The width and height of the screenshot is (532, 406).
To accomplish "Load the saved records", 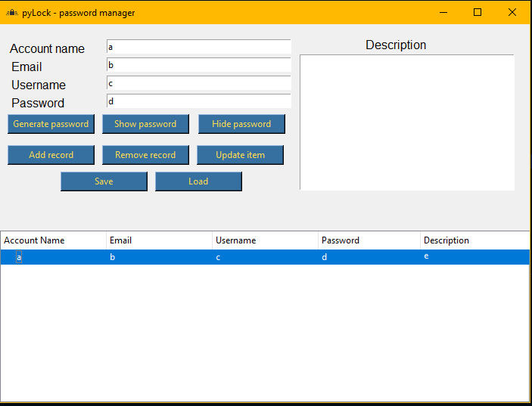I will [x=198, y=181].
